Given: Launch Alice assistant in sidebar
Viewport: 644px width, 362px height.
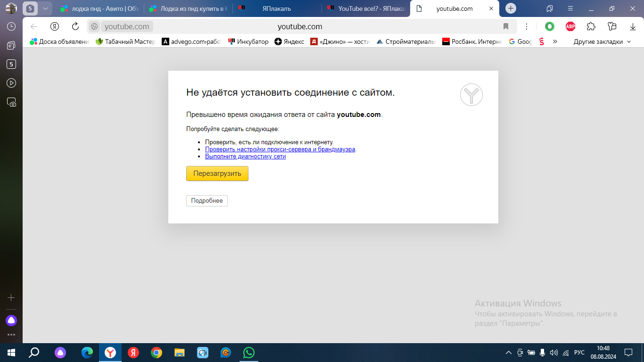Looking at the screenshot, I should (11, 321).
